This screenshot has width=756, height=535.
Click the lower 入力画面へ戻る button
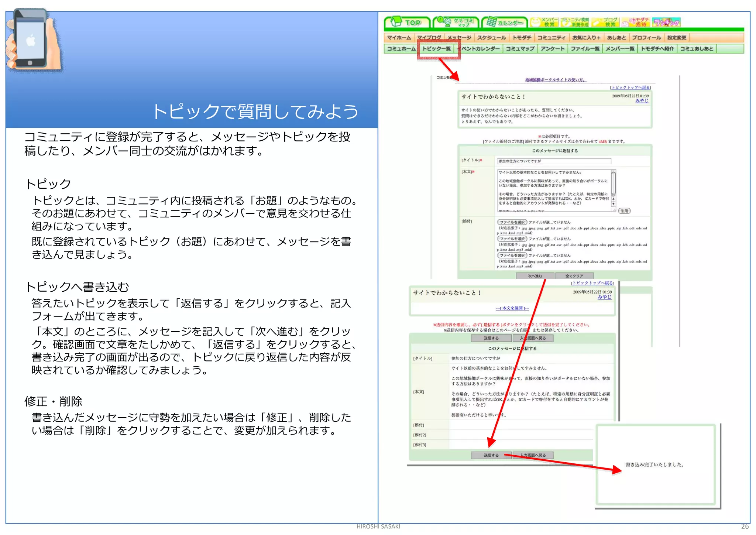pyautogui.click(x=533, y=455)
